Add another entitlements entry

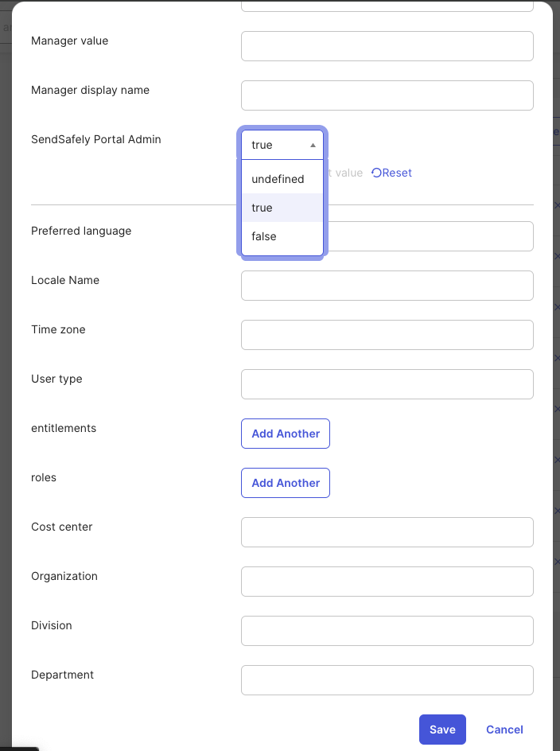pyautogui.click(x=286, y=434)
